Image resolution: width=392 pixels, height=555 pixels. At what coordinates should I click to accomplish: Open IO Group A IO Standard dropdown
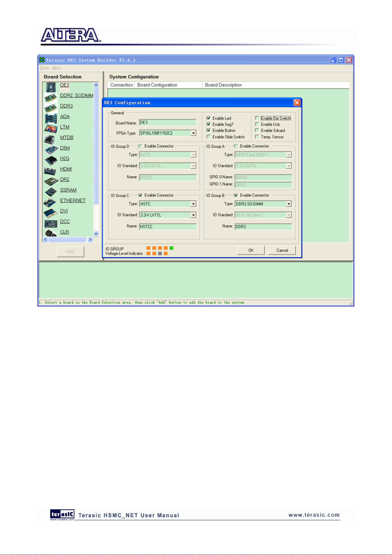tap(289, 166)
